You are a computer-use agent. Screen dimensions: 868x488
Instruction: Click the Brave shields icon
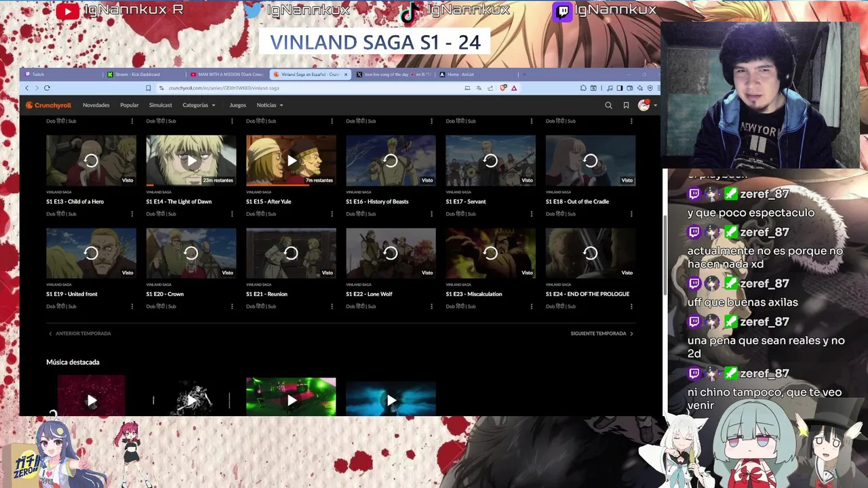point(503,88)
